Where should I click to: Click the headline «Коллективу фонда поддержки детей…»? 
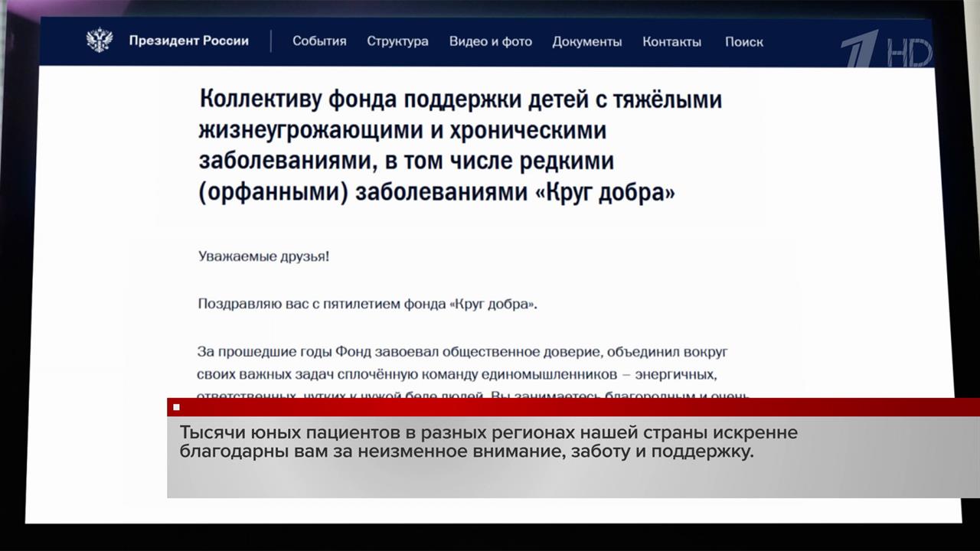460,145
